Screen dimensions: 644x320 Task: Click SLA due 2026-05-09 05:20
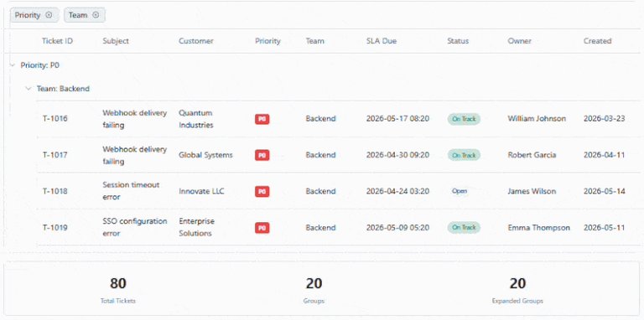click(x=397, y=228)
